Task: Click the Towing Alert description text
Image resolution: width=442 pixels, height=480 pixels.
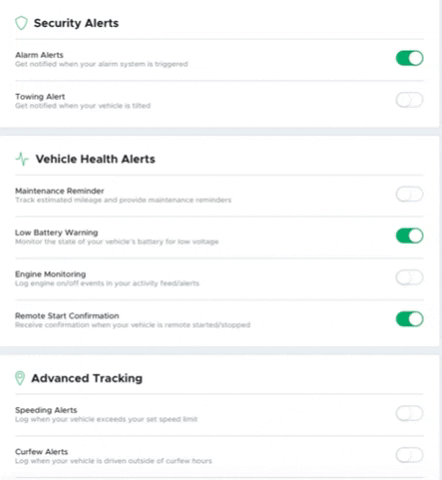Action: pyautogui.click(x=83, y=106)
